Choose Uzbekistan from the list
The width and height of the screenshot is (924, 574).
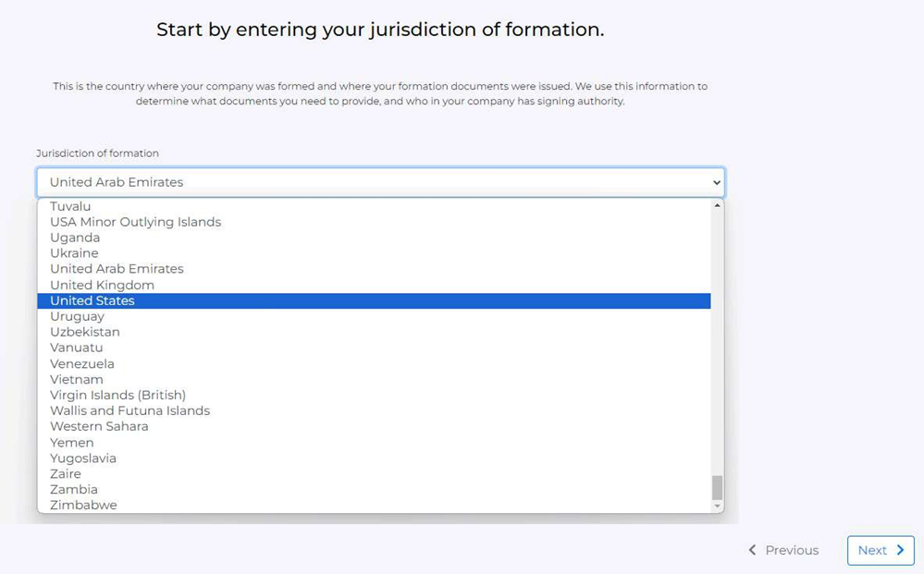[x=374, y=332]
